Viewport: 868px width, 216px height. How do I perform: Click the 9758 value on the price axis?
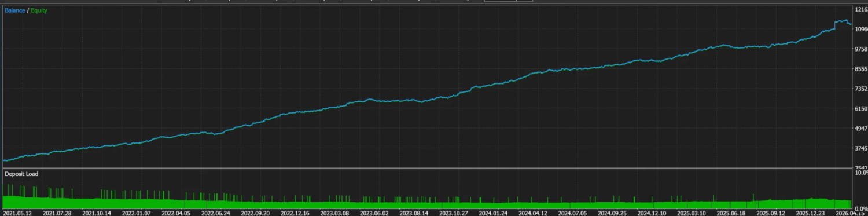[860, 49]
